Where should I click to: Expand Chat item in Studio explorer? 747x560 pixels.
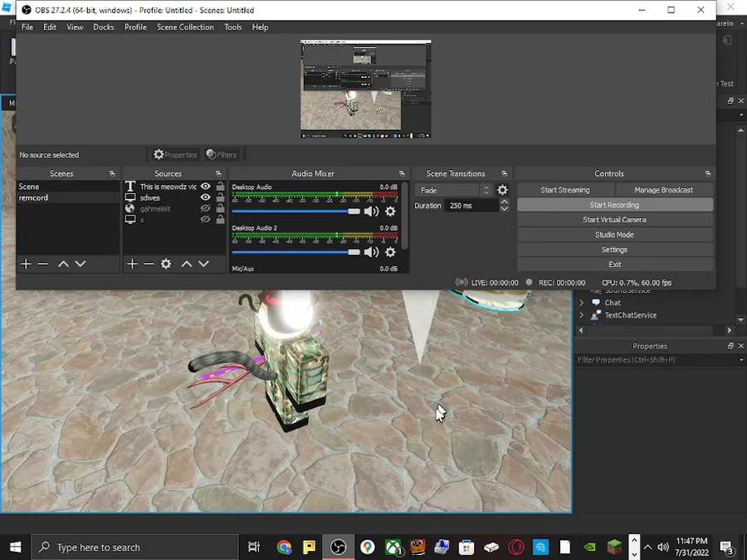[x=581, y=302]
